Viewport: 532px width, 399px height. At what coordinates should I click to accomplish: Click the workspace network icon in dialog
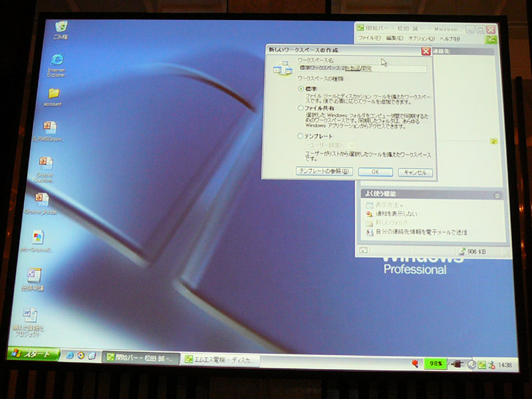coord(283,68)
